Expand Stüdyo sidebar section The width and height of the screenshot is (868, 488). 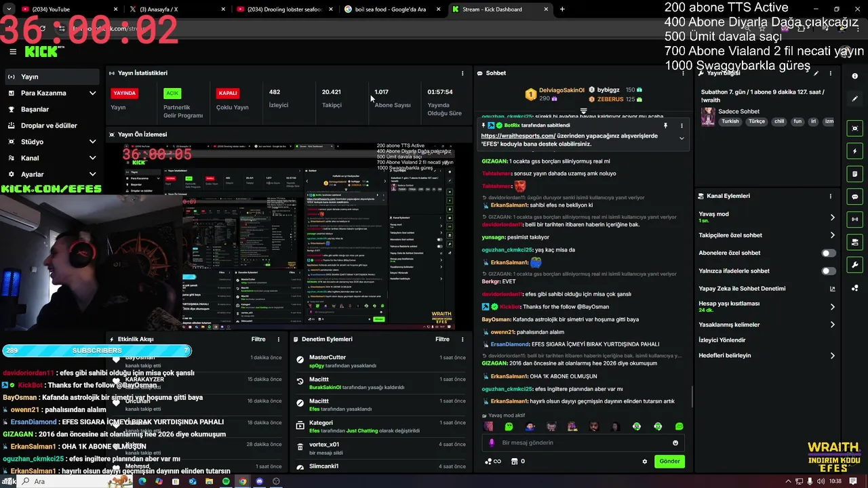(x=92, y=142)
